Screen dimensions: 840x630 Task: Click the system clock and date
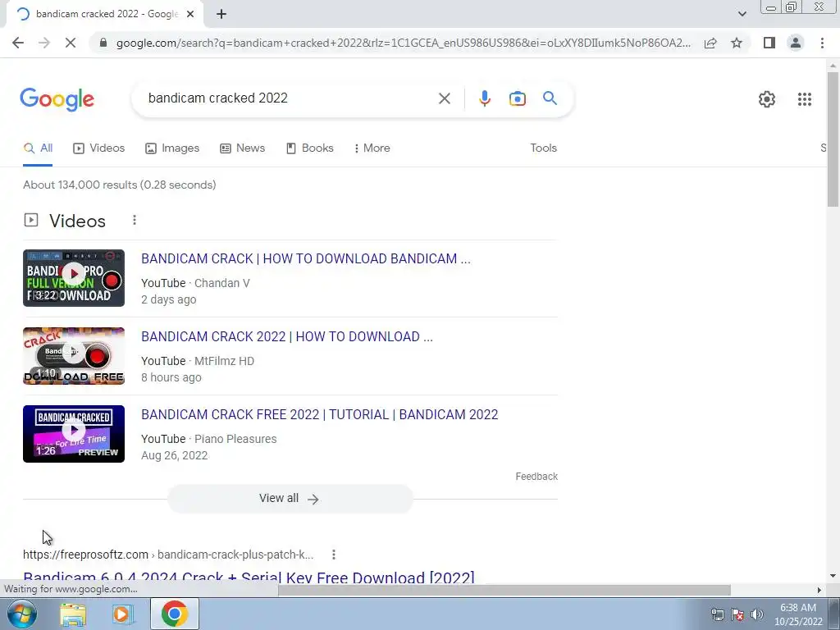click(x=798, y=614)
